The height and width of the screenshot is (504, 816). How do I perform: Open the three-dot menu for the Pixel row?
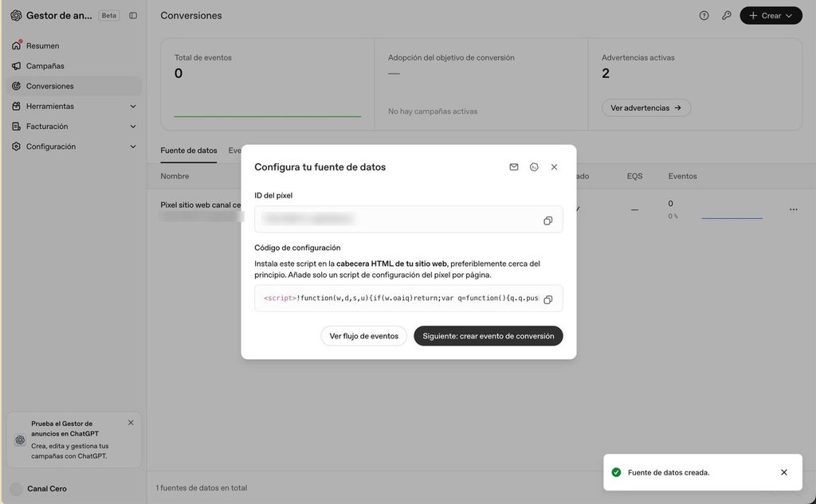793,209
